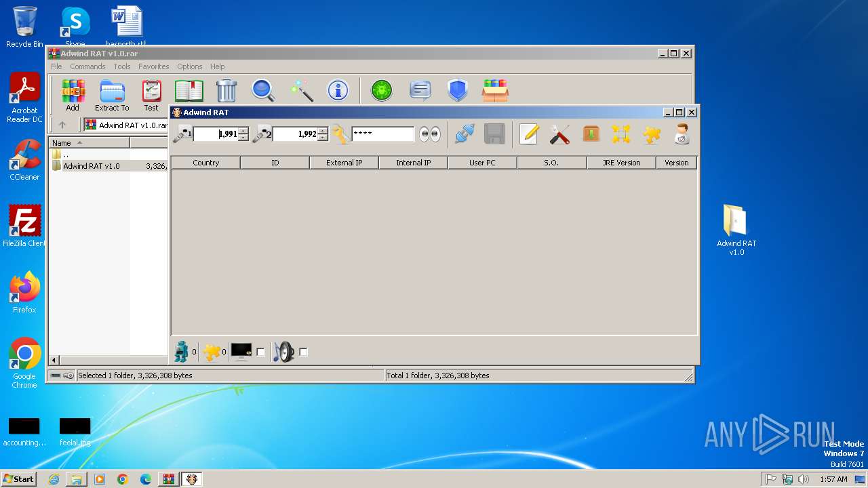Image resolution: width=868 pixels, height=488 pixels.
Task: Click the WinRAR up-one-level arrow button
Action: pyautogui.click(x=62, y=125)
